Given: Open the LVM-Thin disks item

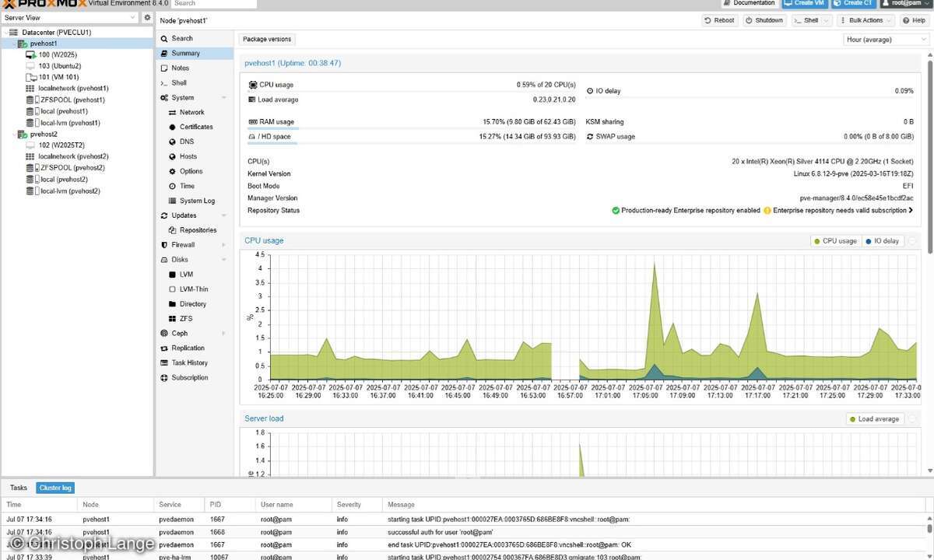Looking at the screenshot, I should coord(195,289).
